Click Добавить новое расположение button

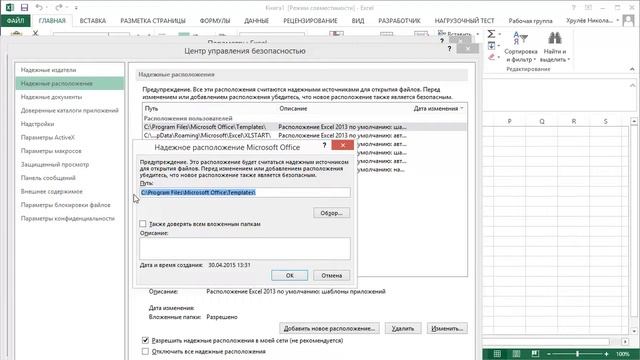pos(329,328)
